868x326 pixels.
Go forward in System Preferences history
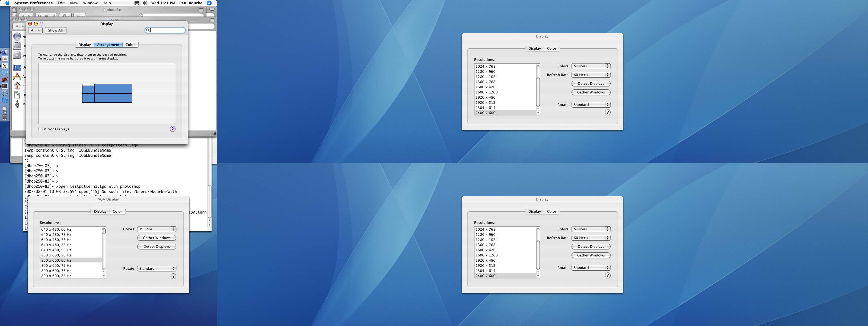tap(39, 30)
